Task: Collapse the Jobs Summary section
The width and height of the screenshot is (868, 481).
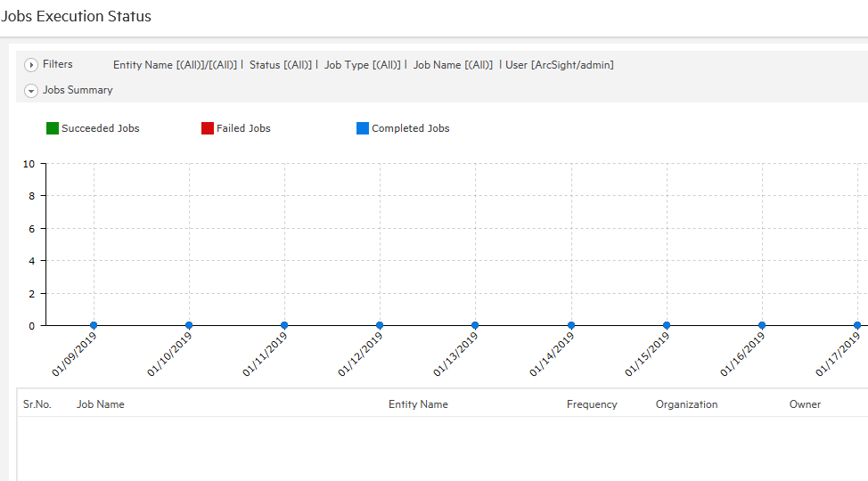Action: tap(31, 91)
